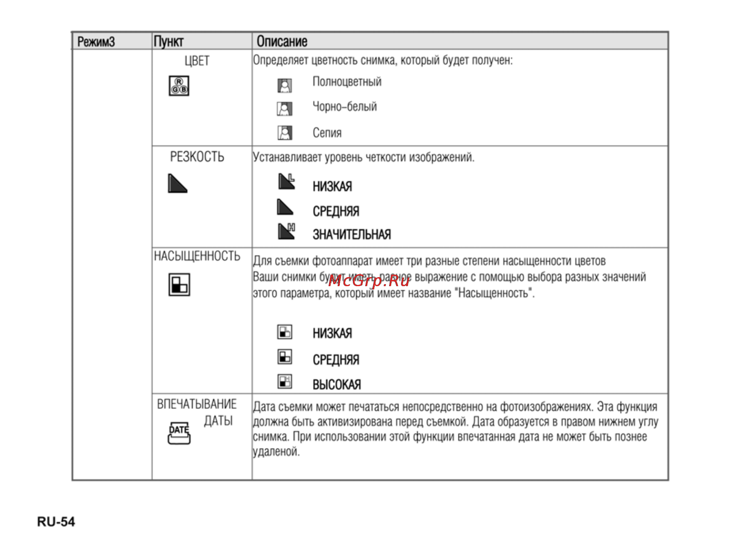This screenshot has width=733, height=560.
Task: Click the sharpness triangle icon under РЕЗКОСТЬ
Action: pos(177,183)
